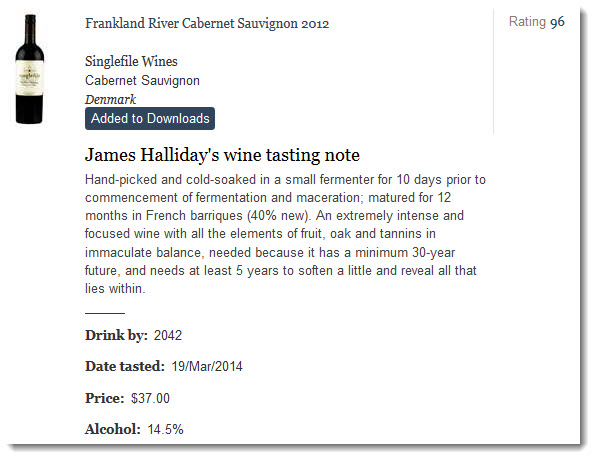
Task: Click the Rating 96 score
Action: 537,22
